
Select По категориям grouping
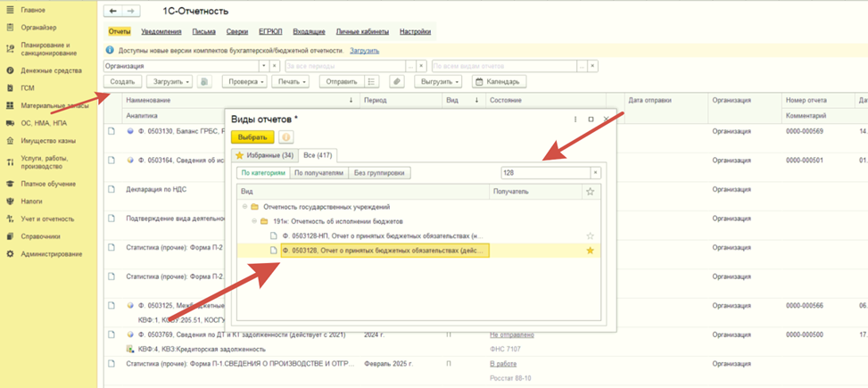click(263, 173)
